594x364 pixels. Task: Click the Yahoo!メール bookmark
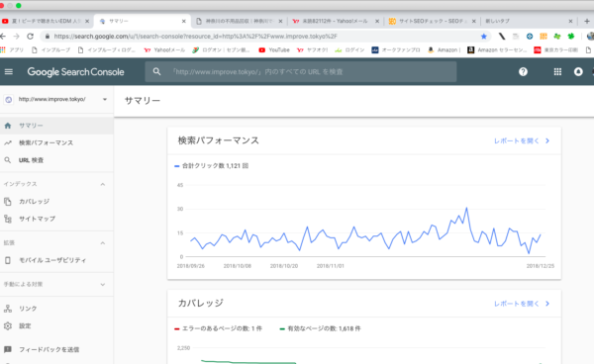(x=164, y=49)
